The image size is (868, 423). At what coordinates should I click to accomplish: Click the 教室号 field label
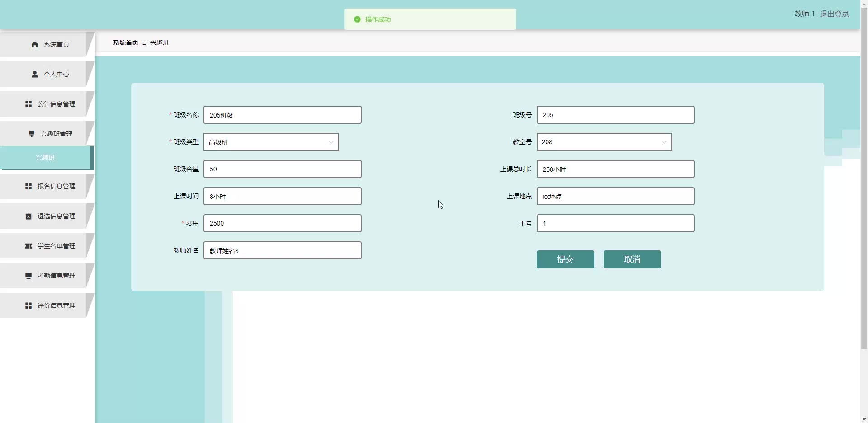point(522,142)
